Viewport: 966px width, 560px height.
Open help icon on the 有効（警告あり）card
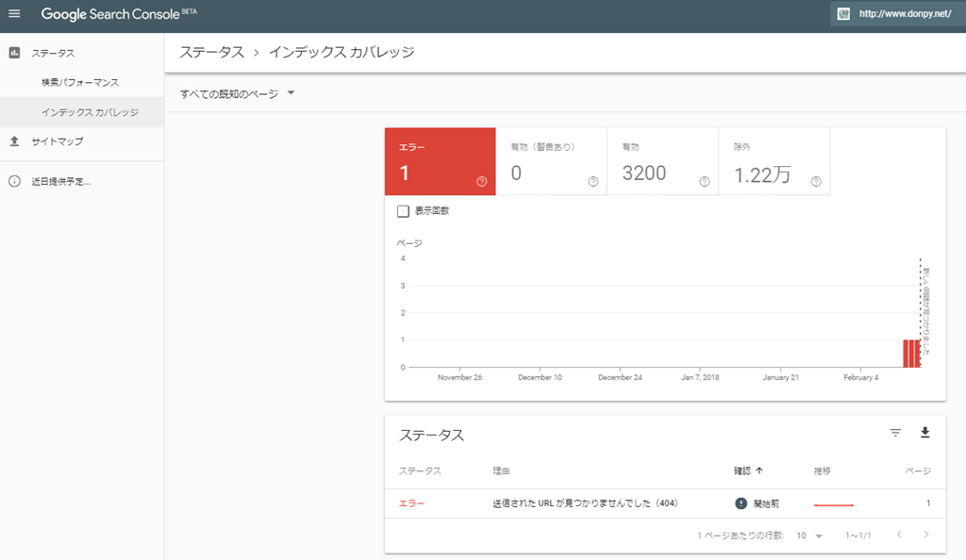click(593, 182)
